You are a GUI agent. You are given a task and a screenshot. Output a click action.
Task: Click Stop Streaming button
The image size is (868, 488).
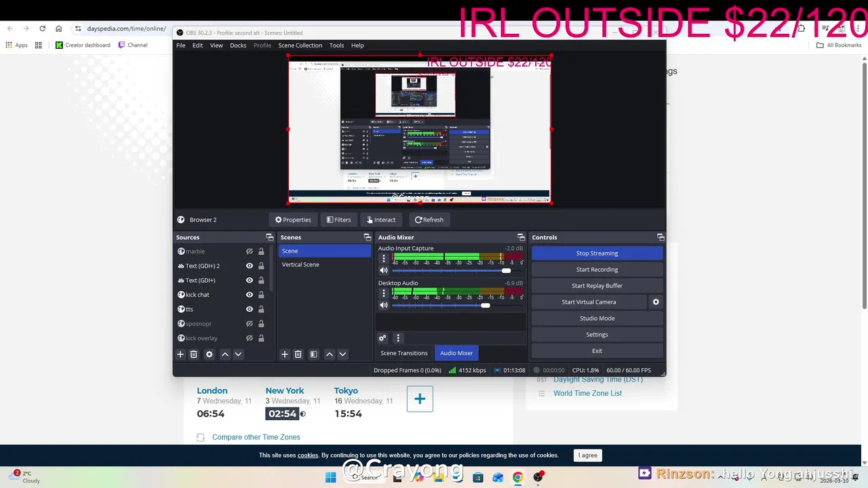click(597, 253)
